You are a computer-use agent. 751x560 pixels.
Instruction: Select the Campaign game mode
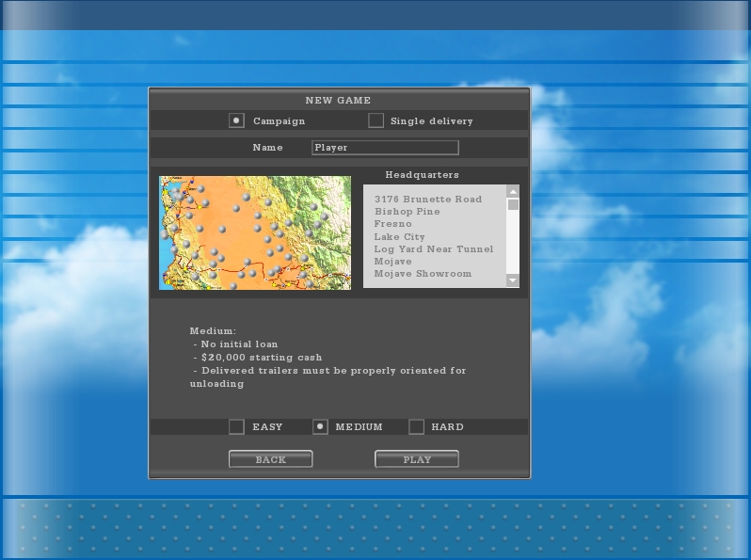(237, 120)
